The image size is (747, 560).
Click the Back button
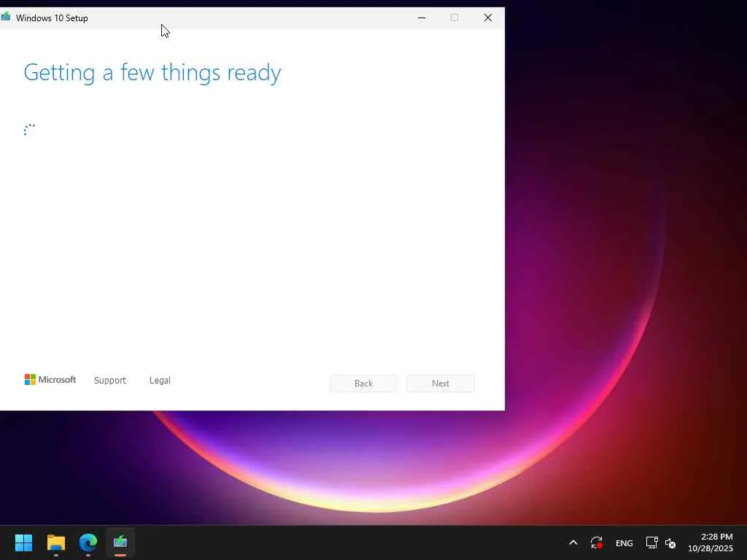[x=364, y=384]
